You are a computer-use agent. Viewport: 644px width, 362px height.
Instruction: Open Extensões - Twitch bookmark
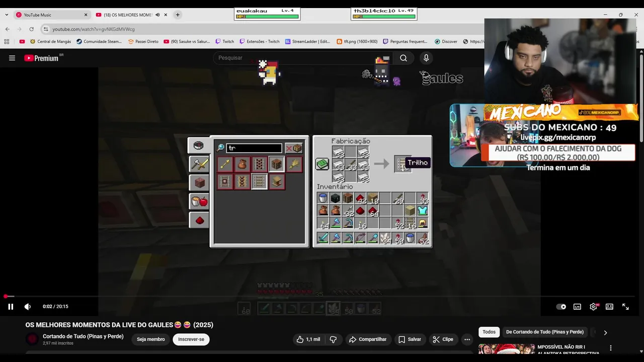260,42
